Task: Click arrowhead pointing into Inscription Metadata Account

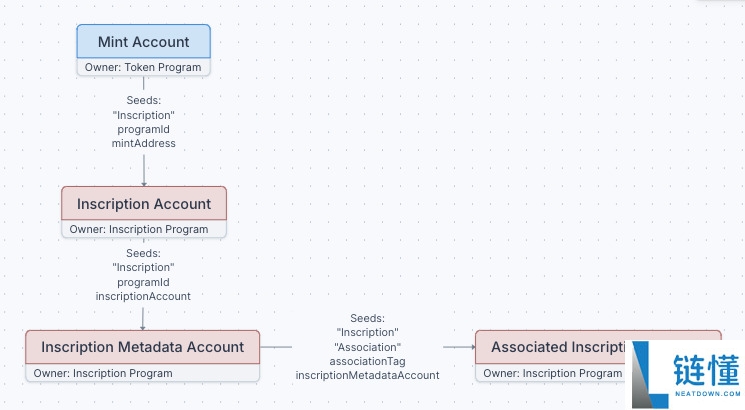Action: (x=143, y=328)
